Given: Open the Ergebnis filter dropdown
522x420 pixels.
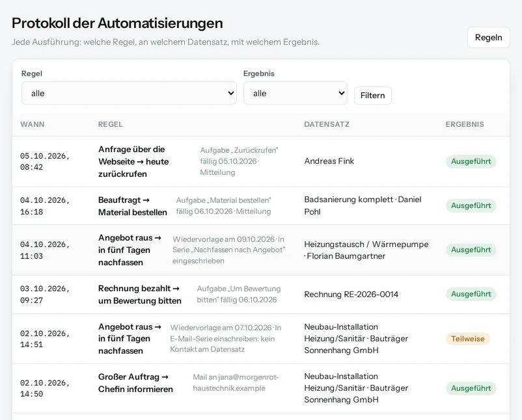Looking at the screenshot, I should 295,93.
